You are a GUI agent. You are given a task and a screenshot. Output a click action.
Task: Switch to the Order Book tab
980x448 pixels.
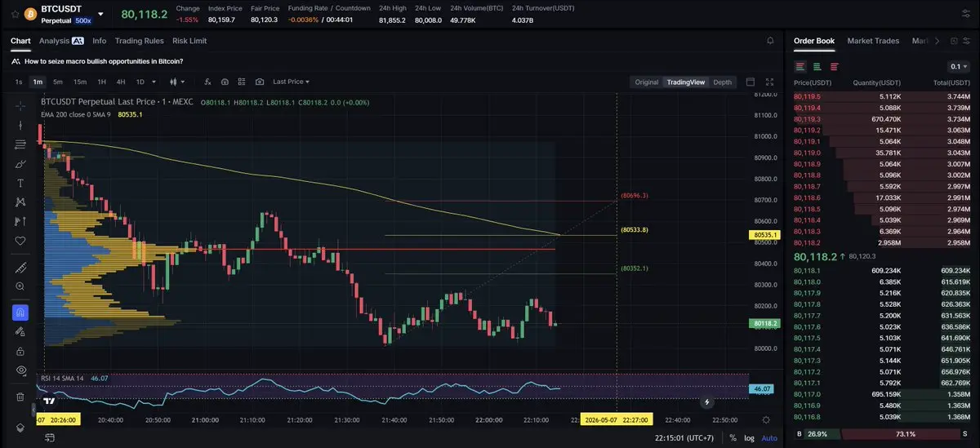pyautogui.click(x=814, y=41)
